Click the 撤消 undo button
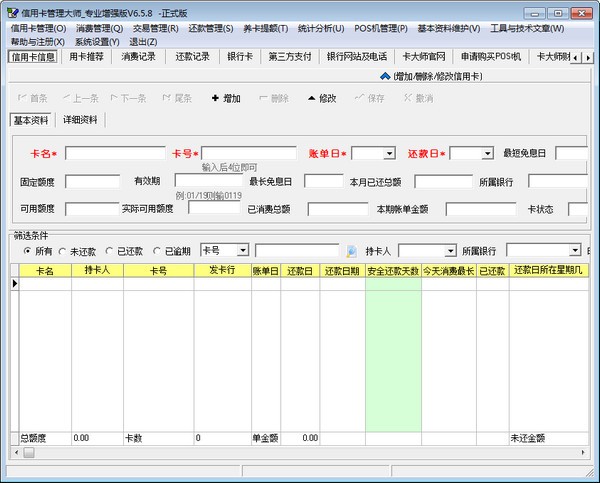 click(x=418, y=98)
